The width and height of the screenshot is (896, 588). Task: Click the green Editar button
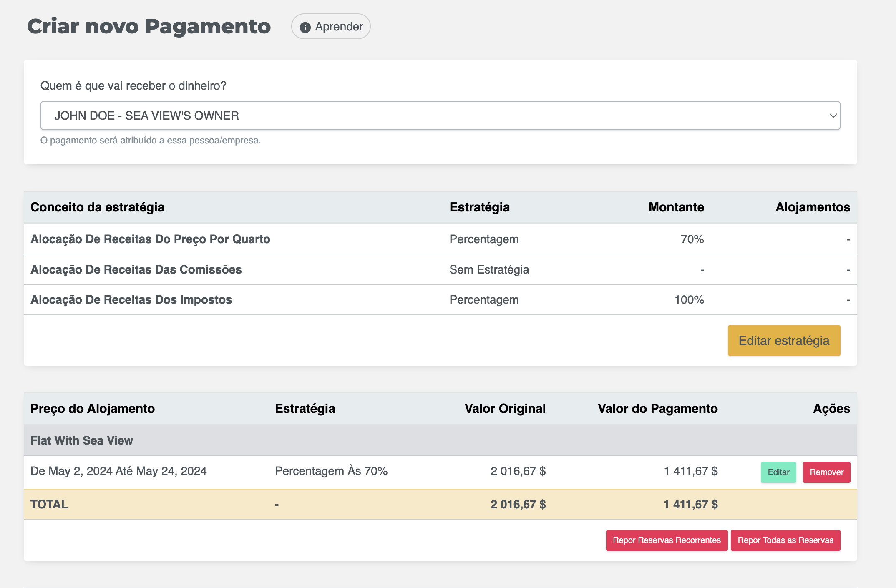coord(778,472)
